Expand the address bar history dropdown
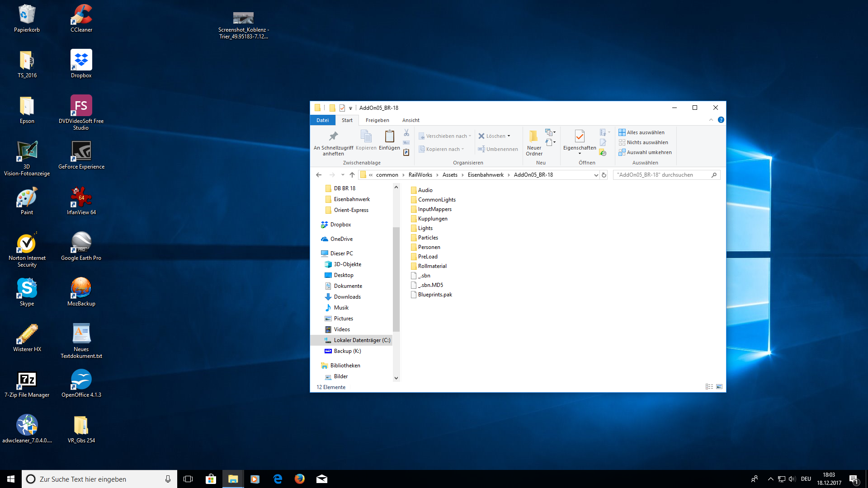Viewport: 868px width, 488px height. click(x=596, y=175)
